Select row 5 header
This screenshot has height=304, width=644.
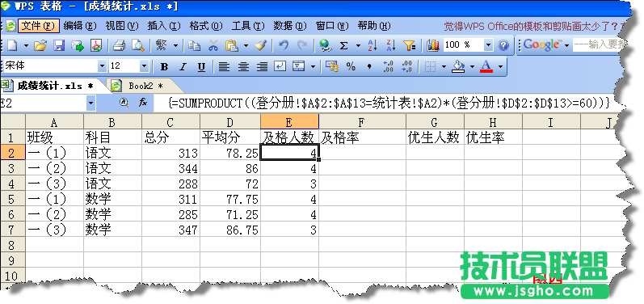[x=12, y=199]
